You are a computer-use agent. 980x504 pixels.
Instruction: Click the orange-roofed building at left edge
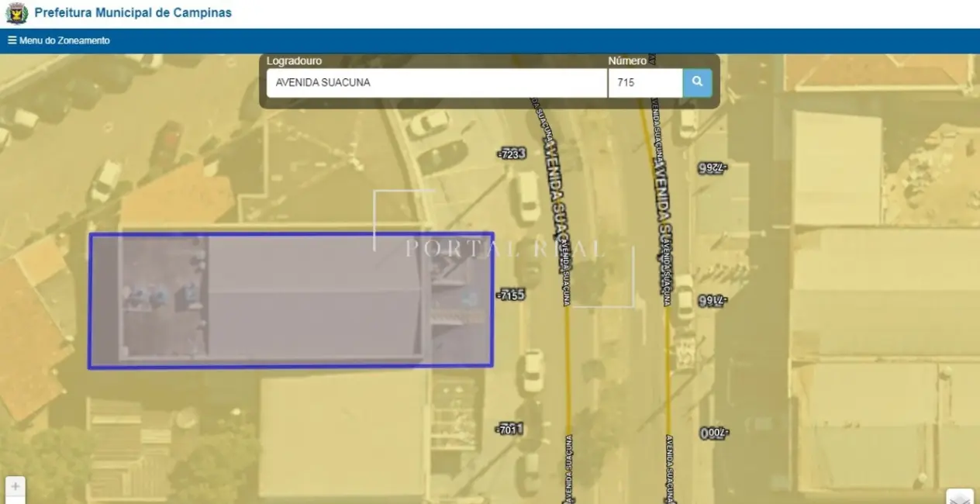(31, 333)
